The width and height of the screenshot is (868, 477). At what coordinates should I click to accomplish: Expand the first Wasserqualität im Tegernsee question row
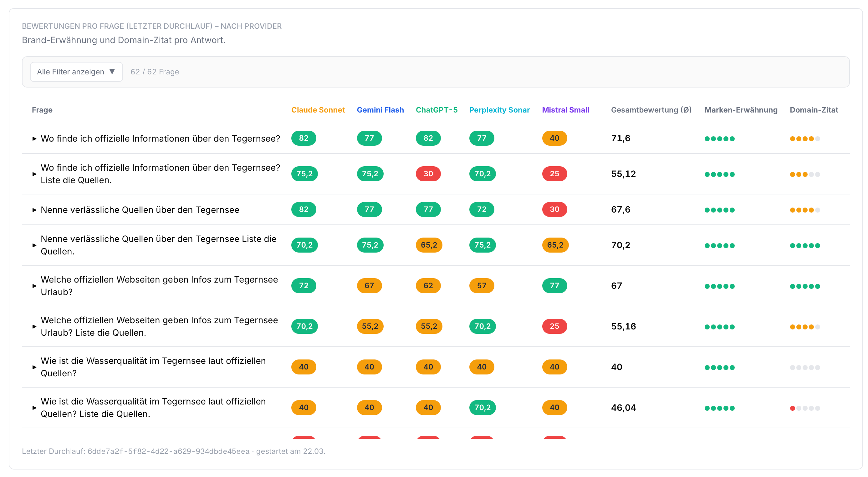34,367
